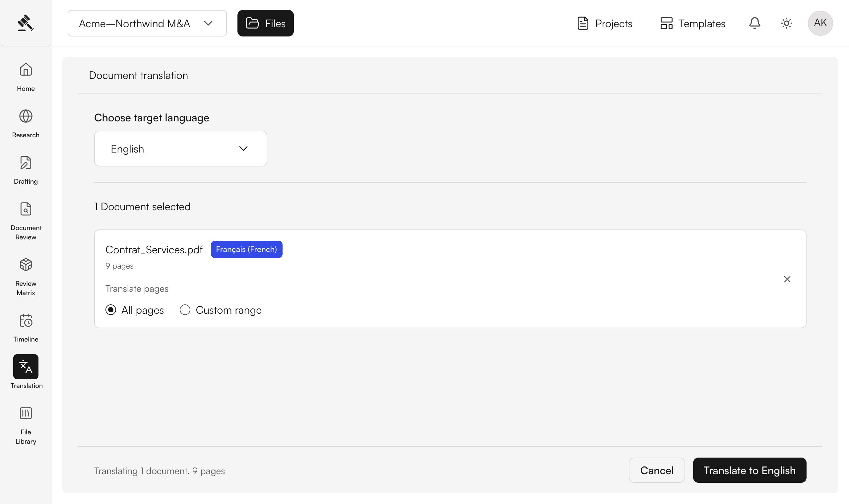Open the Review Matrix cube icon

26,265
